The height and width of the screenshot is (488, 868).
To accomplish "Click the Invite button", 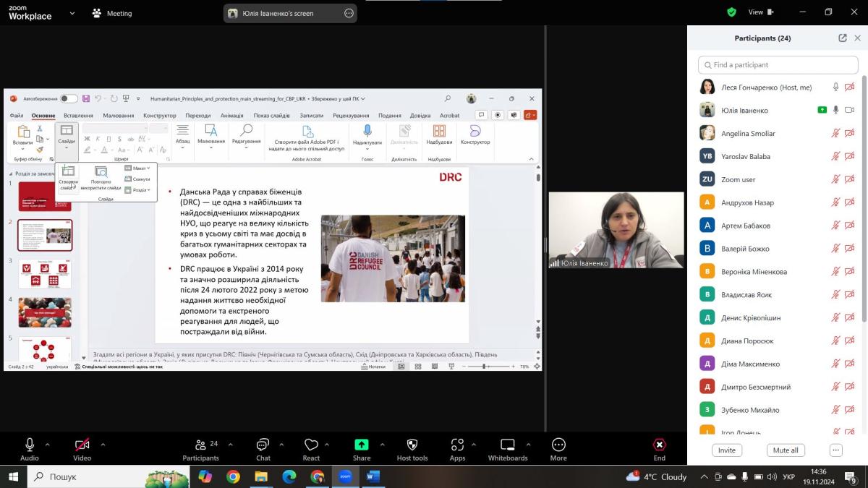I will [727, 450].
